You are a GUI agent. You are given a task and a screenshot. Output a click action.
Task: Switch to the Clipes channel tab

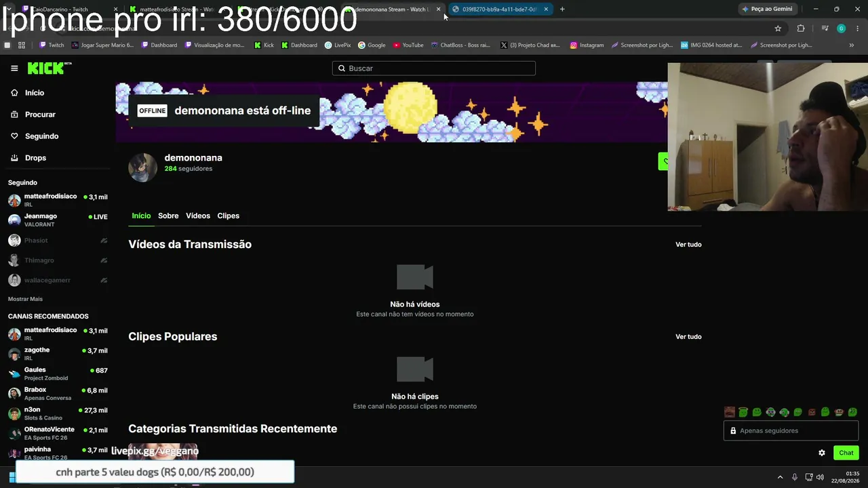tap(229, 216)
